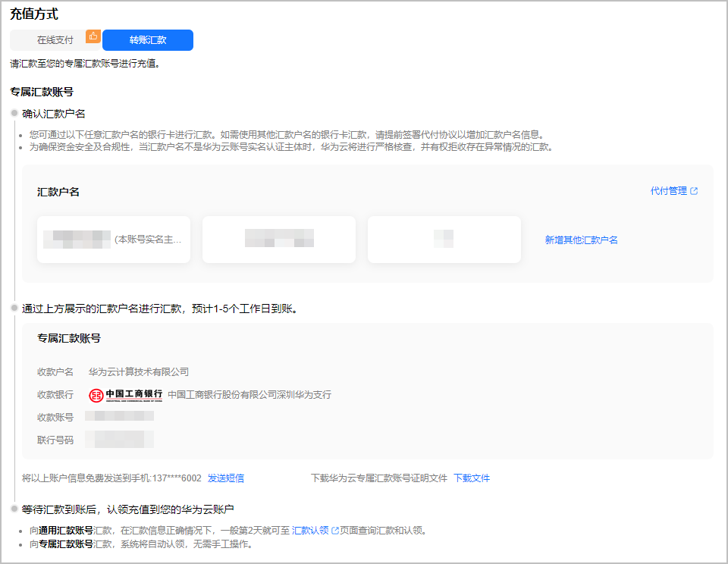Click the 下载华为云专属汇款账号证明文件 label
Image resolution: width=728 pixels, height=564 pixels.
click(x=379, y=478)
